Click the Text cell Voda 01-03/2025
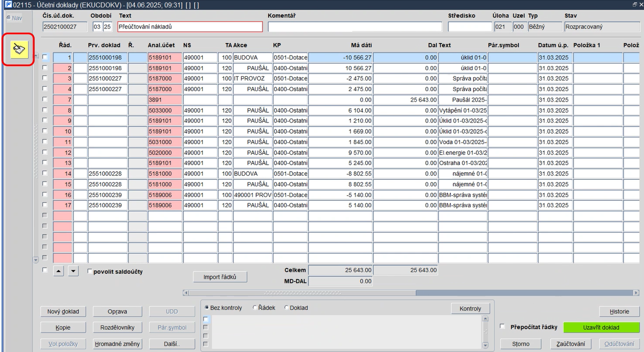This screenshot has height=352, width=644. 463,142
